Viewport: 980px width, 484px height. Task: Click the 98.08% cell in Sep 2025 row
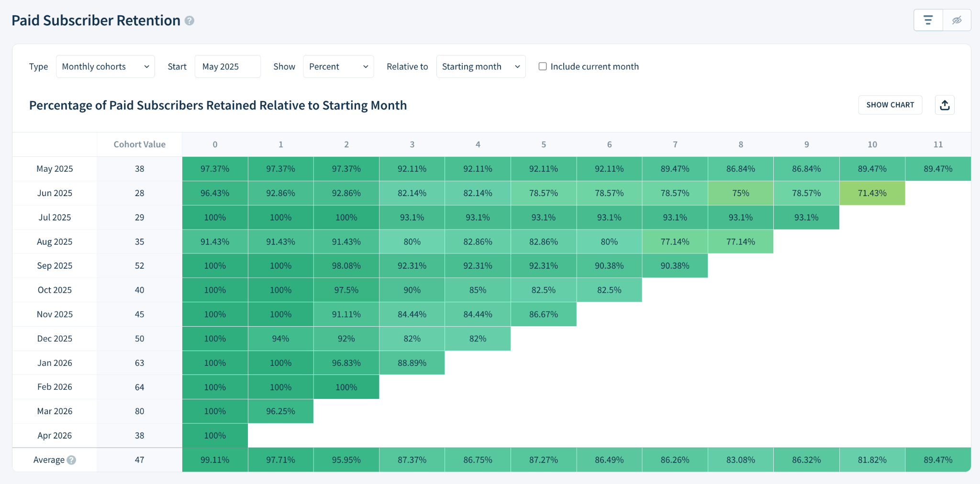(x=346, y=266)
